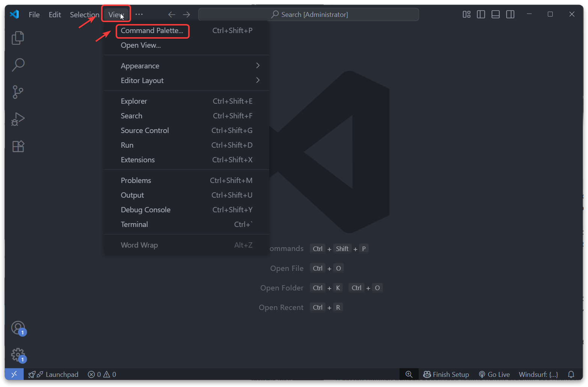Image resolution: width=588 pixels, height=387 pixels.
Task: Select Command Palette from the View menu
Action: (152, 31)
